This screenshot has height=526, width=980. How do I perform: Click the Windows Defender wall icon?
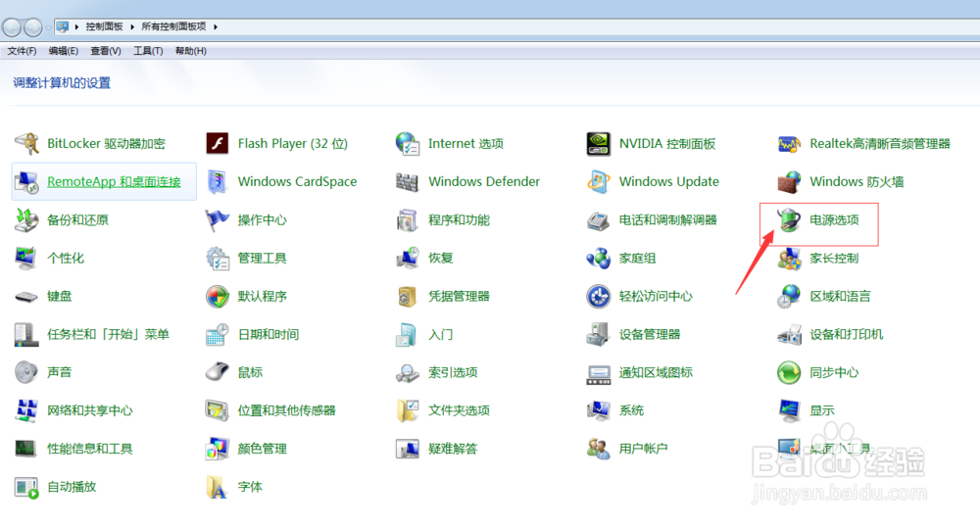(408, 182)
